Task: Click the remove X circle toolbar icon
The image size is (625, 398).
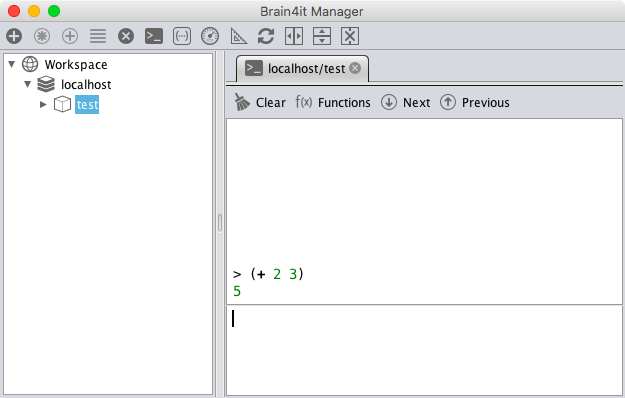Action: pos(126,36)
